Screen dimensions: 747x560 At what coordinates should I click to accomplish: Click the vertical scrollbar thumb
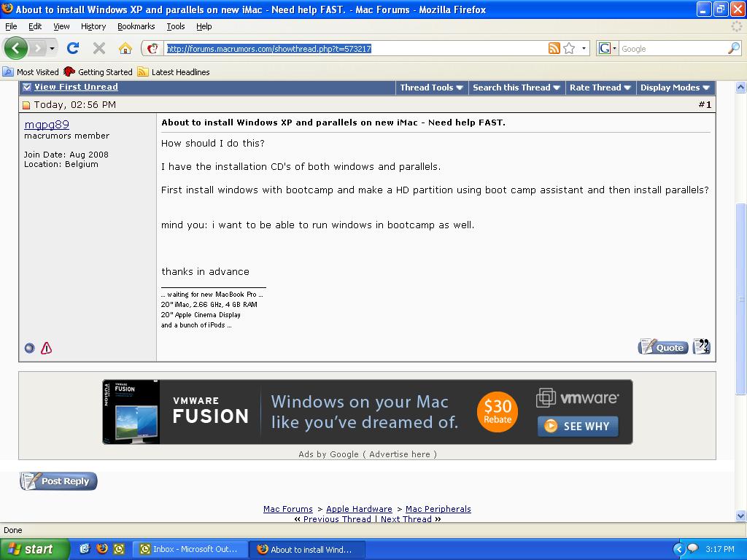point(741,298)
